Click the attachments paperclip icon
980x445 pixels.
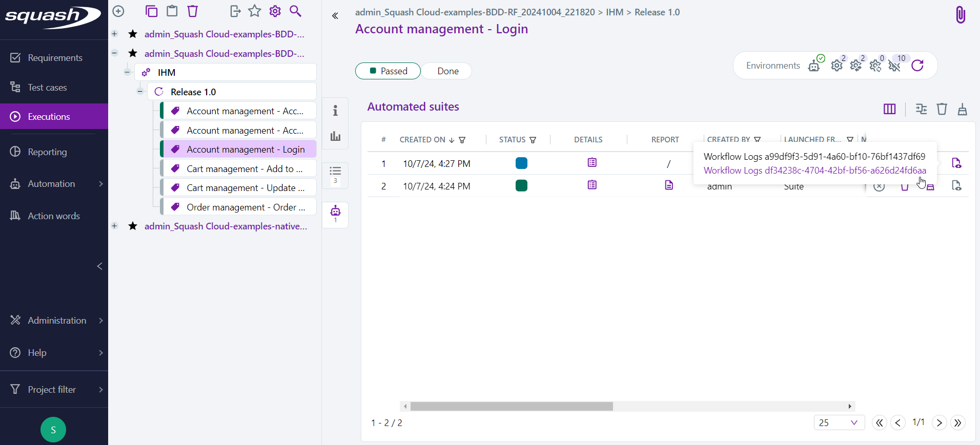pos(960,15)
